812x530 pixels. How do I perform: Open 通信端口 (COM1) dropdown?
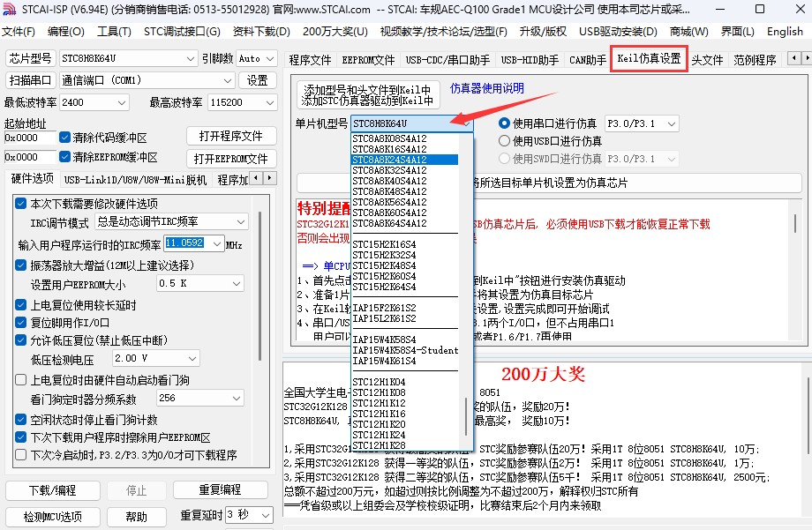pyautogui.click(x=147, y=80)
